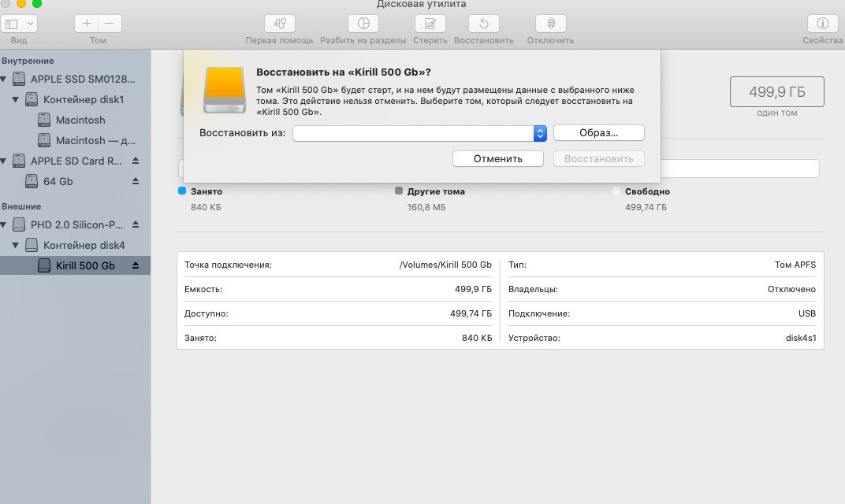Click the Внешние sidebar section header
The image size is (845, 504).
tap(21, 206)
